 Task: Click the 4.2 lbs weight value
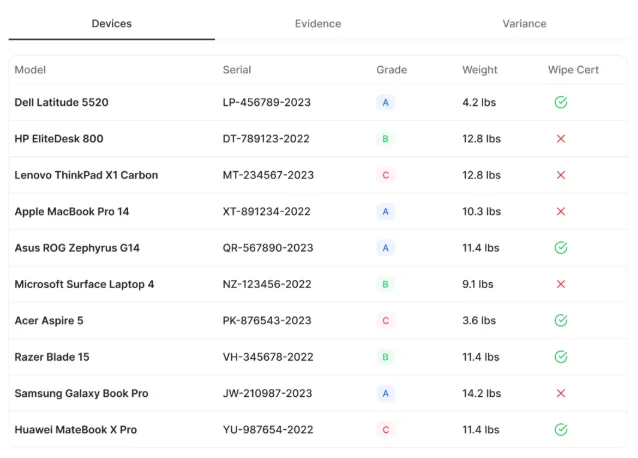(479, 103)
